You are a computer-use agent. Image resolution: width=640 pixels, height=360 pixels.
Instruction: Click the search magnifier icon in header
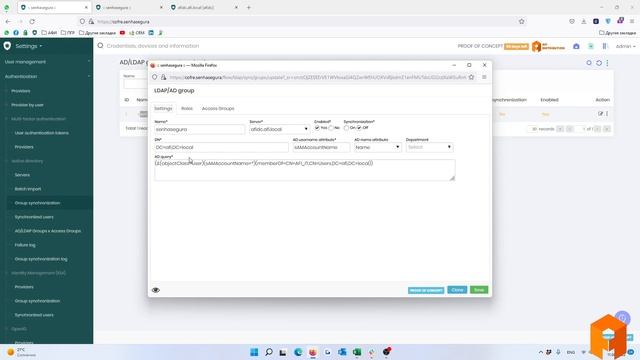click(x=100, y=46)
